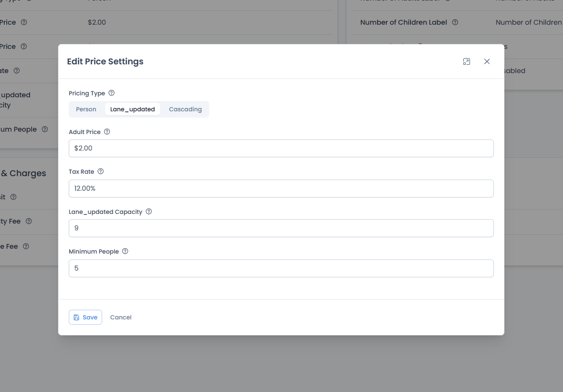This screenshot has height=392, width=563.
Task: Focus the Lane_updated Capacity input field
Action: coord(281,228)
